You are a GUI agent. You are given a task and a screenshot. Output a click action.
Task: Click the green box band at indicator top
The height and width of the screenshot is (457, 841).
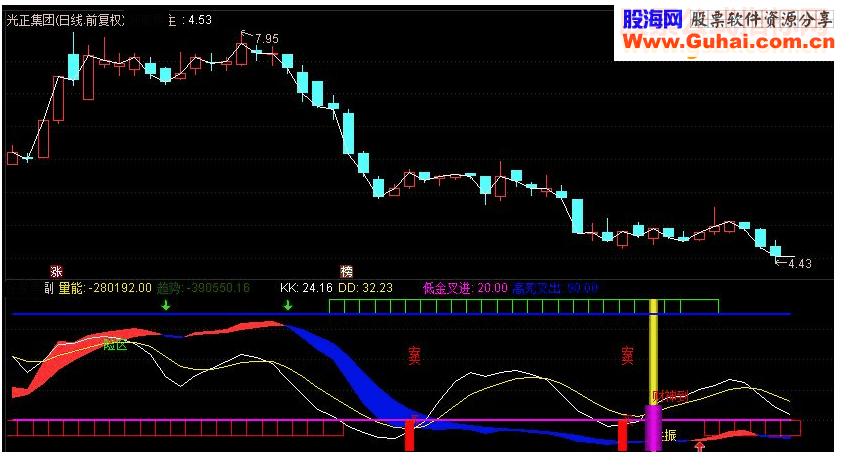point(523,306)
